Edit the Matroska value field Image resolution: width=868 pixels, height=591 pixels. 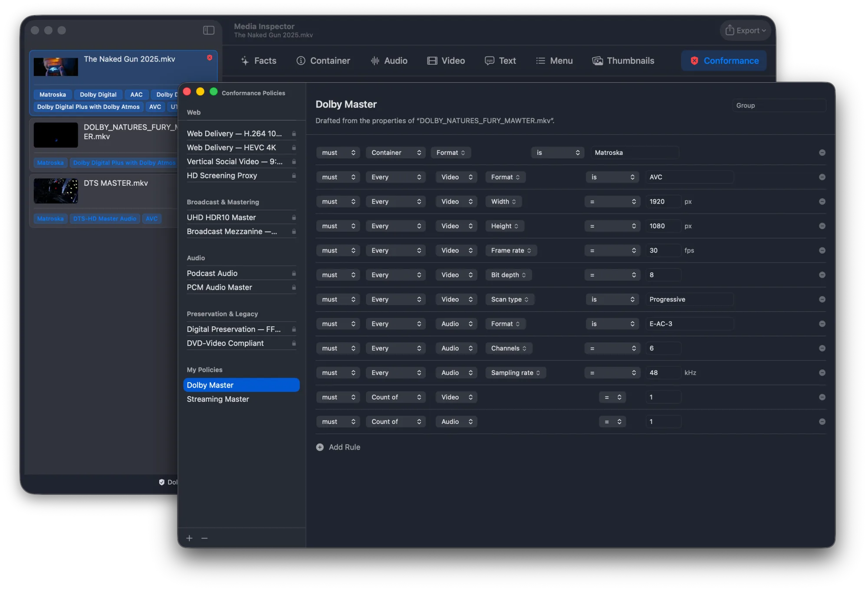(x=635, y=153)
